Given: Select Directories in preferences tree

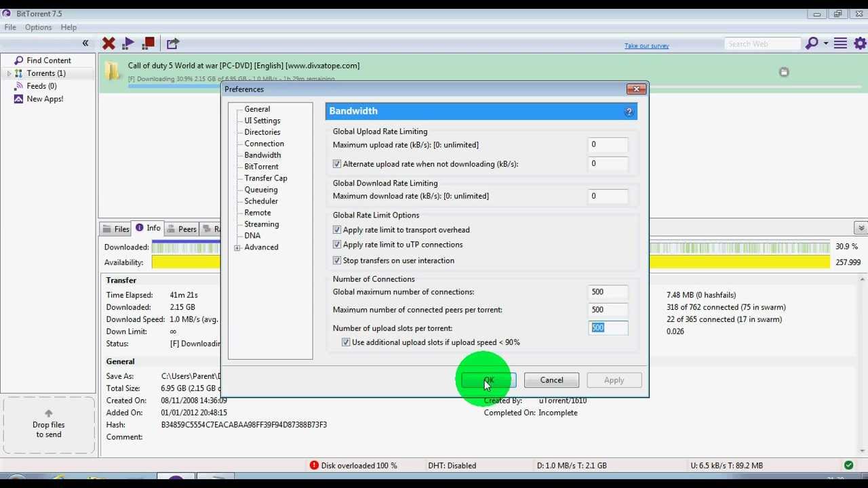Looking at the screenshot, I should (x=262, y=132).
